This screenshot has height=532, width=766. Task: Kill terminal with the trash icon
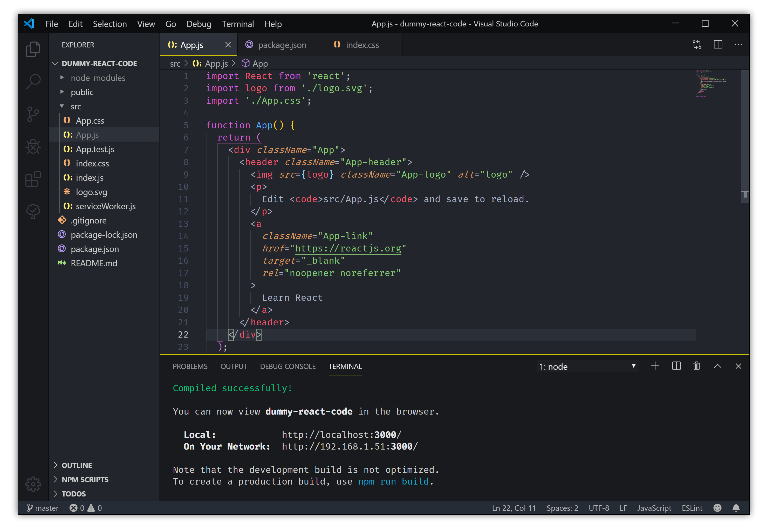pos(696,366)
